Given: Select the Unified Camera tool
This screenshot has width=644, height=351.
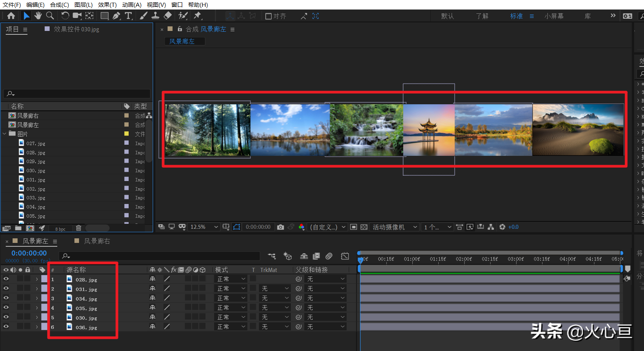Looking at the screenshot, I should [x=77, y=16].
